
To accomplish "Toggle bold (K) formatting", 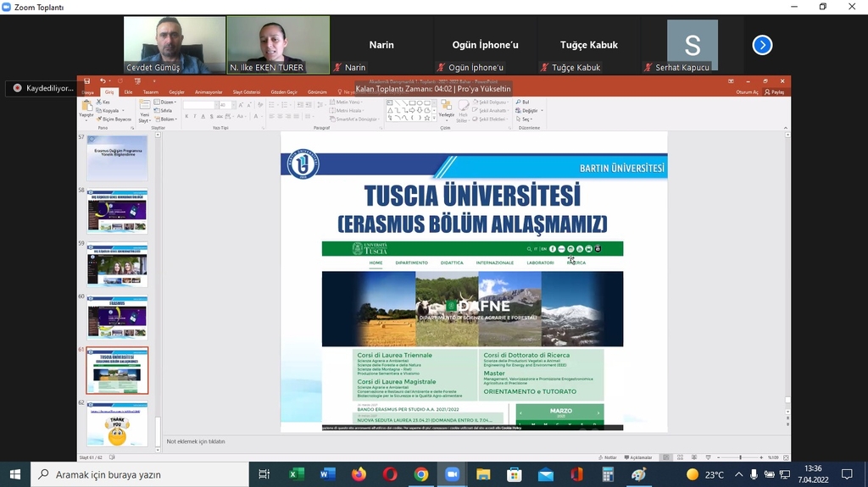I will tap(186, 116).
